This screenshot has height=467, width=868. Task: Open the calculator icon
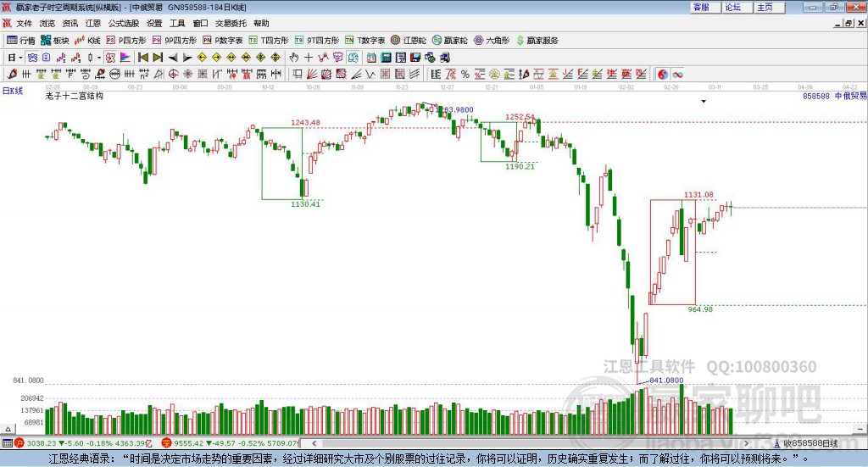click(386, 57)
